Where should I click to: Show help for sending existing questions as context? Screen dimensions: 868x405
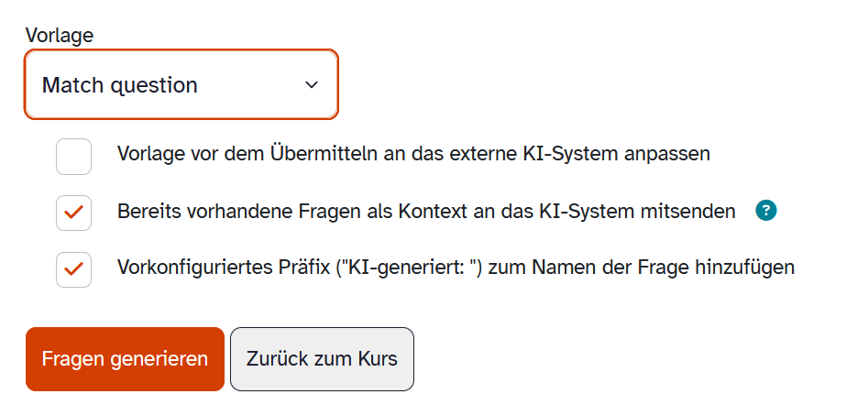pyautogui.click(x=766, y=212)
